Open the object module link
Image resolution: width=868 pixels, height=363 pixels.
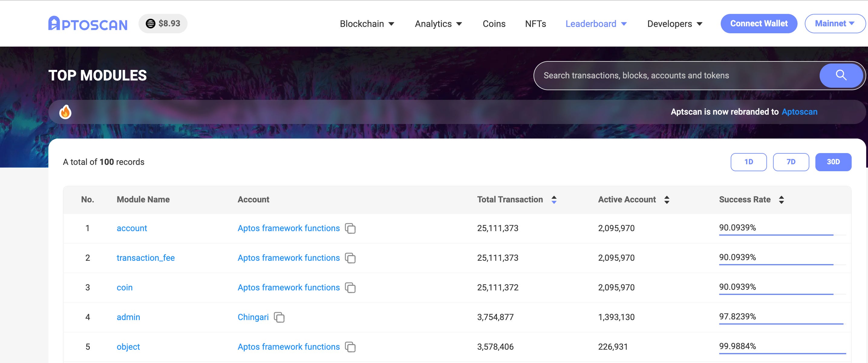pyautogui.click(x=128, y=347)
